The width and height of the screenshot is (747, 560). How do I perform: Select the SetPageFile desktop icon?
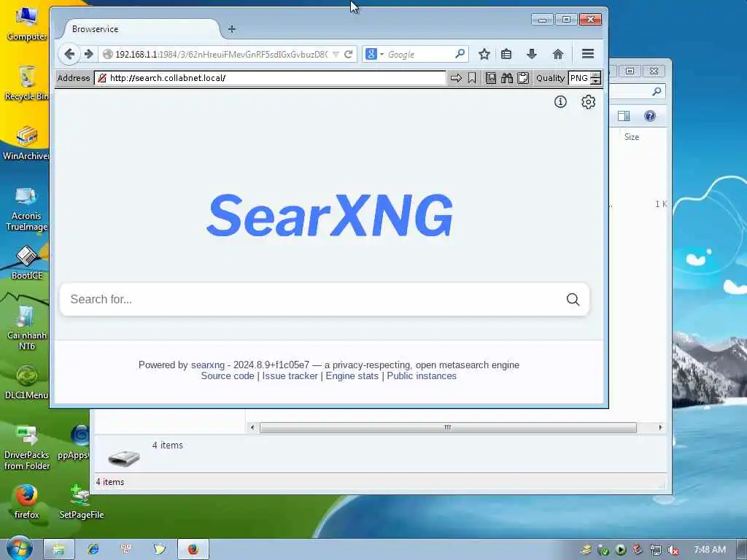click(x=81, y=502)
